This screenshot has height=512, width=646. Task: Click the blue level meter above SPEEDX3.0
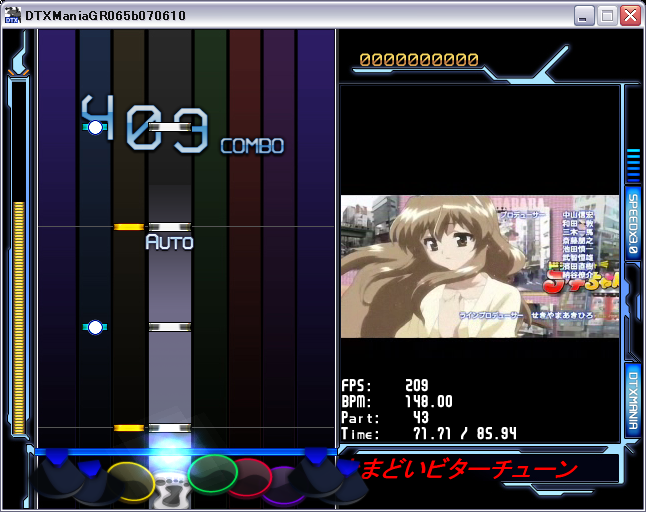[x=633, y=166]
